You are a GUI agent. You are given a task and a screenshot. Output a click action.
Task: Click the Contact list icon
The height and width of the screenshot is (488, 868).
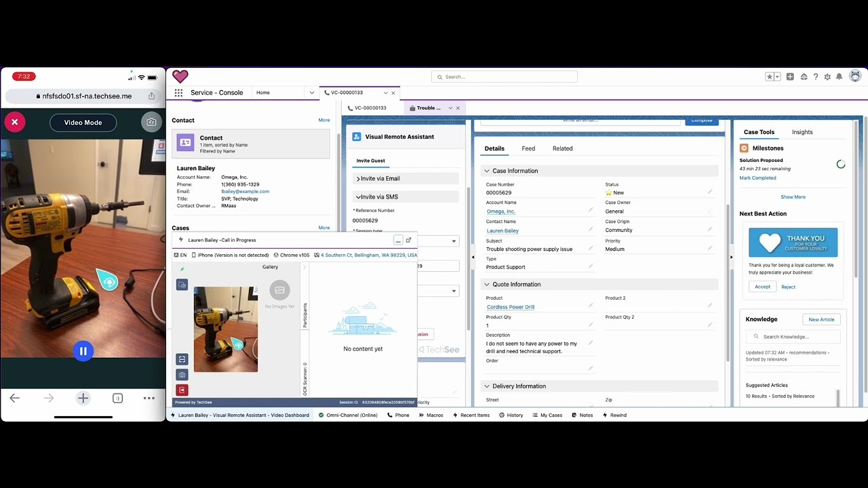pos(185,142)
